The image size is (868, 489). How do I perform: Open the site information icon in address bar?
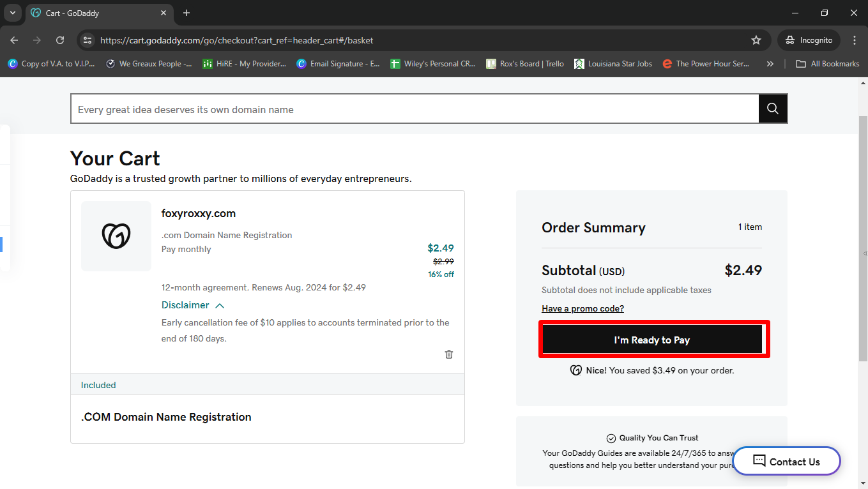pos(88,40)
